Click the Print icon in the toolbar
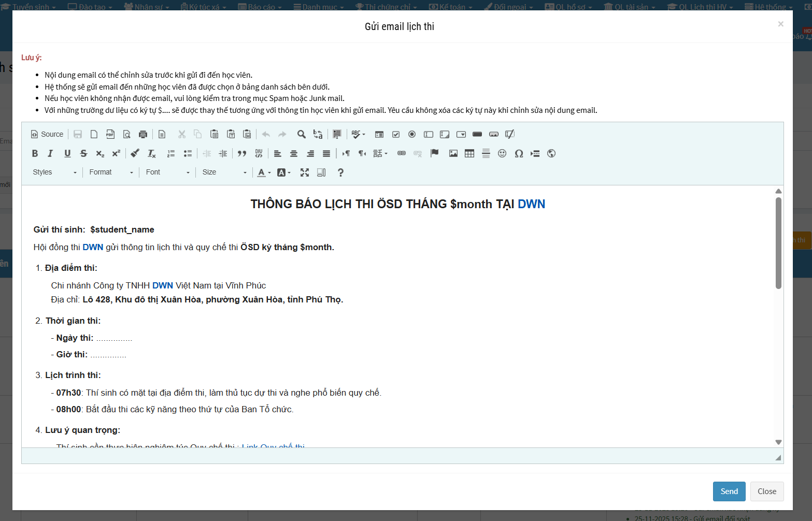Image resolution: width=812 pixels, height=521 pixels. click(x=143, y=134)
